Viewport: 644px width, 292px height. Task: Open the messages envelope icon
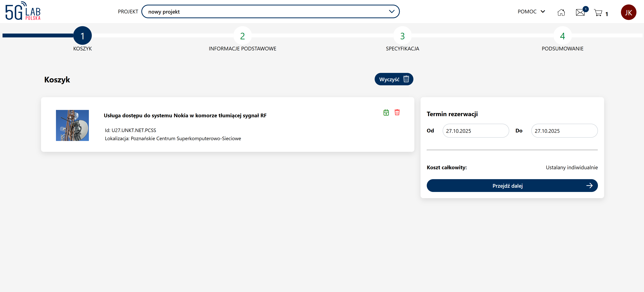point(580,12)
